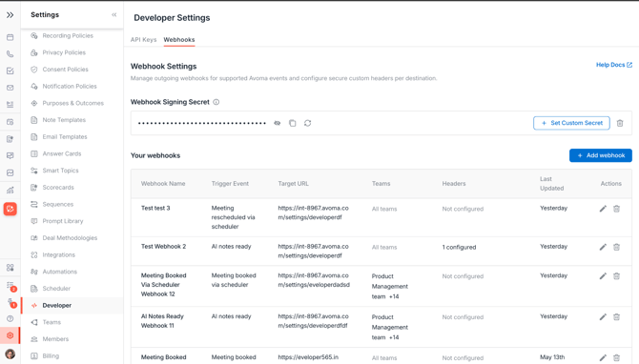Viewport: 639px width, 364px height.
Task: Edit the Test test 3 webhook
Action: pos(603,209)
